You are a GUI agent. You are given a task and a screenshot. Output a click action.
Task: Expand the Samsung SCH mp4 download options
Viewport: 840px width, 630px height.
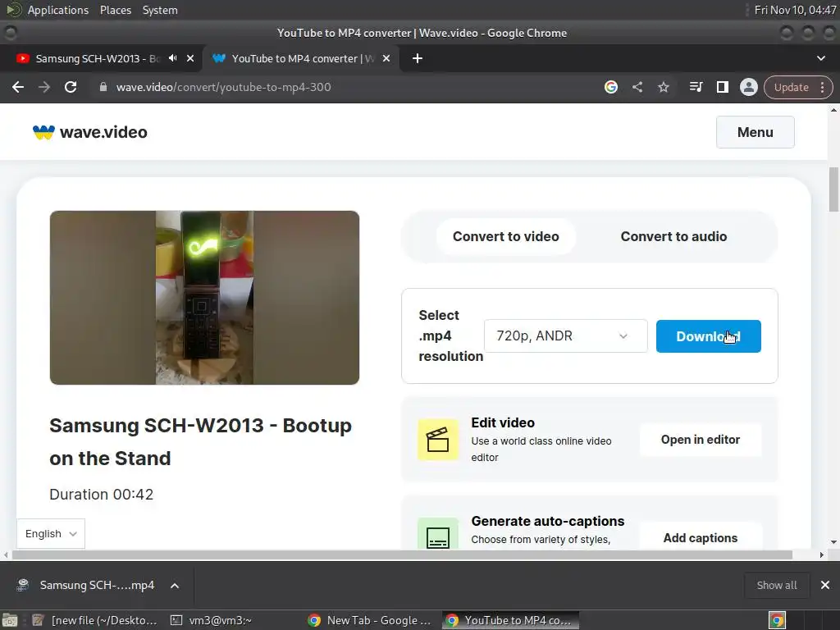click(x=175, y=586)
